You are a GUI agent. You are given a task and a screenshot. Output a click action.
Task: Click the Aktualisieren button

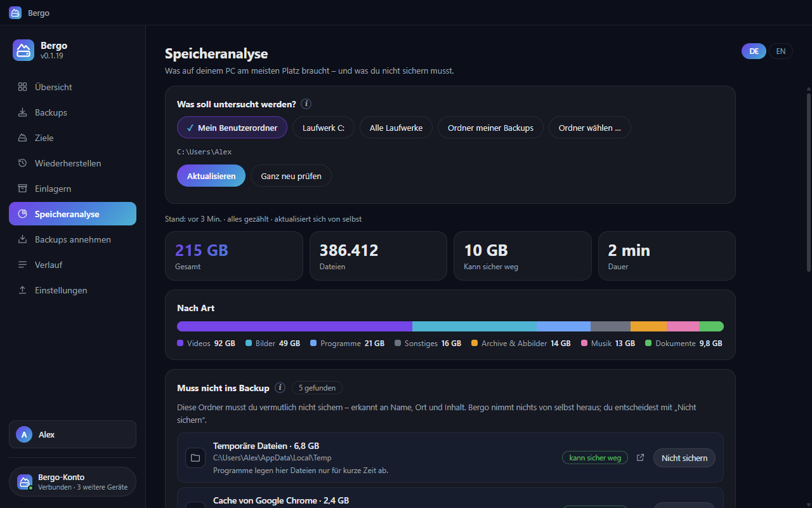[x=211, y=176]
